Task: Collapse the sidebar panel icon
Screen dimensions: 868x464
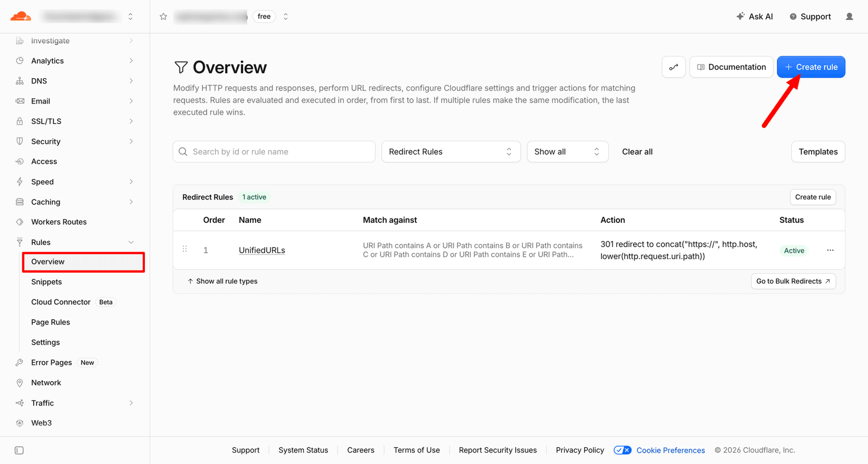Action: point(19,450)
